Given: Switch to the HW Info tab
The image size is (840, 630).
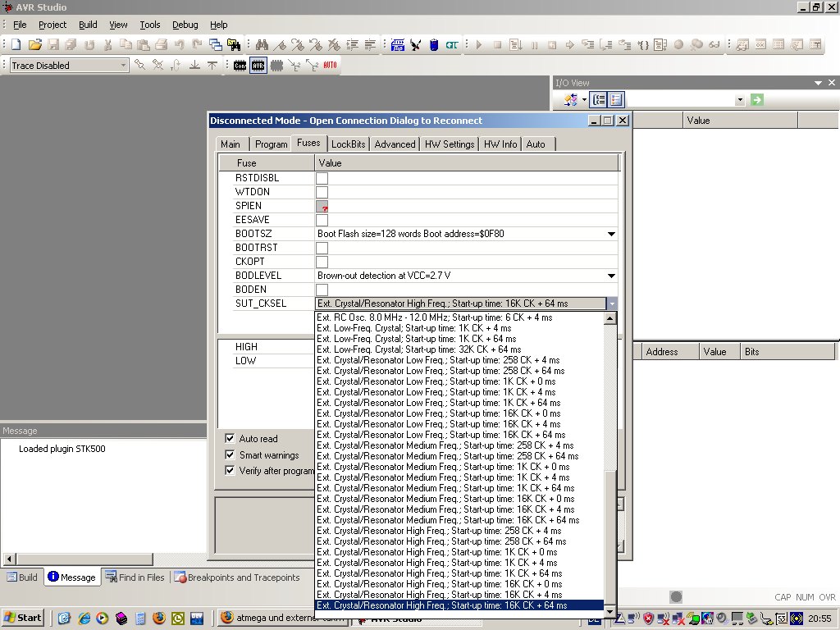Looking at the screenshot, I should tap(500, 144).
